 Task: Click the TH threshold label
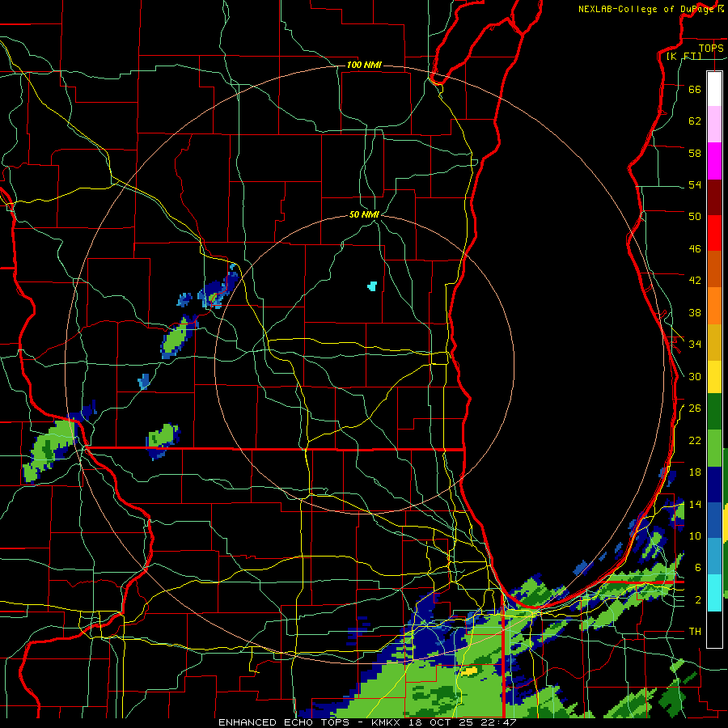(695, 632)
